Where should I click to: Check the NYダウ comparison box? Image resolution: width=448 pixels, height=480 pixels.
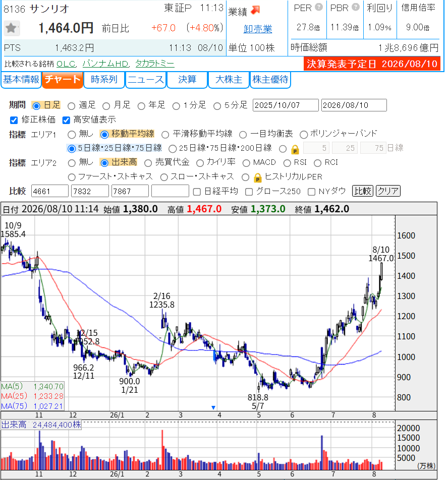311,192
